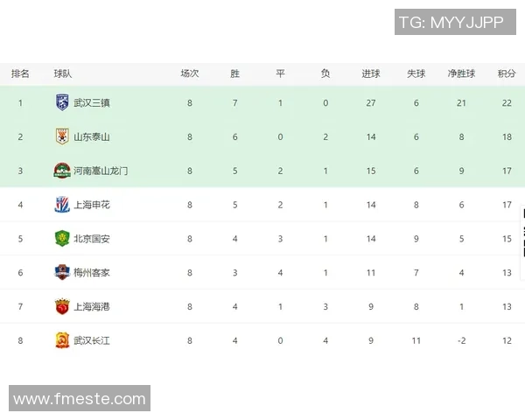Image resolution: width=525 pixels, height=420 pixels.
Task: Open the 山东泰山 team name link
Action: [92, 136]
